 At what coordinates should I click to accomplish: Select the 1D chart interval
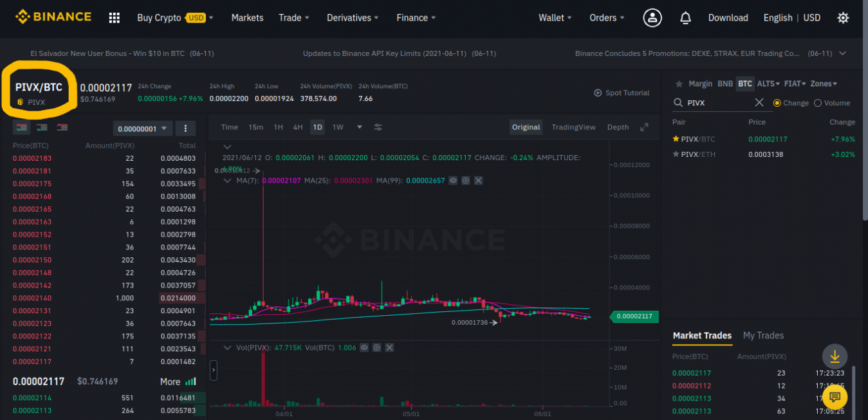(317, 127)
